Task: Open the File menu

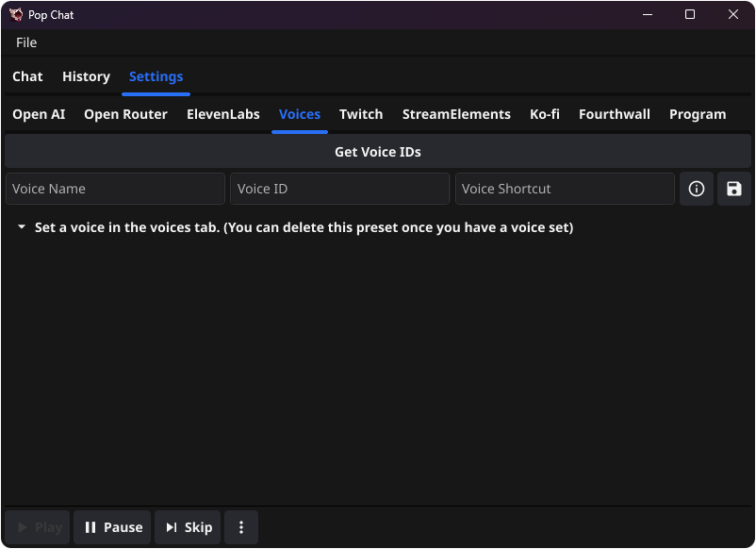Action: [x=25, y=42]
